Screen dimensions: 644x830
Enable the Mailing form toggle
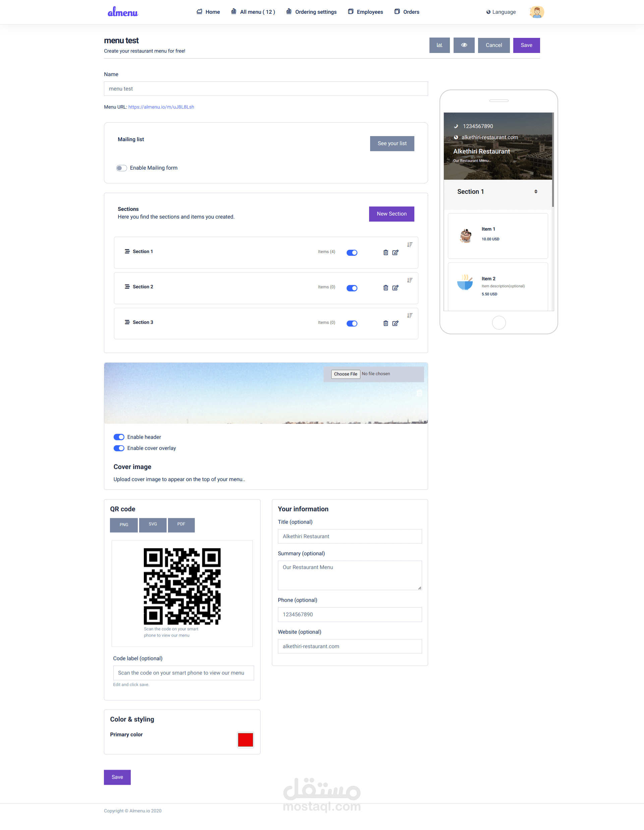[x=122, y=168]
